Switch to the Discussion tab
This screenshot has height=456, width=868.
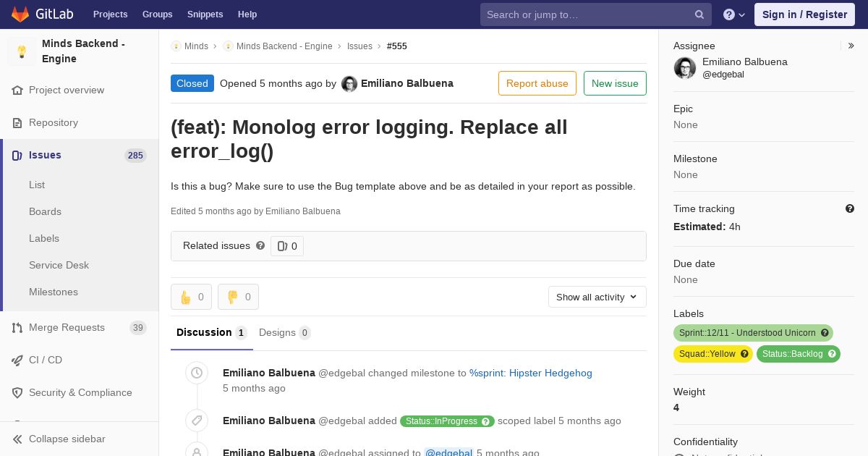tap(212, 333)
